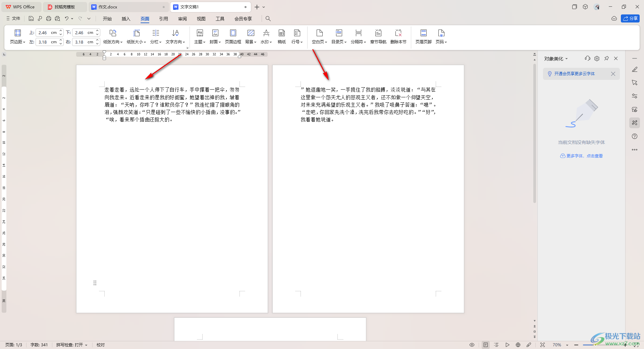Open the Table of Contents page tool
This screenshot has width=644, height=349.
click(x=339, y=37)
